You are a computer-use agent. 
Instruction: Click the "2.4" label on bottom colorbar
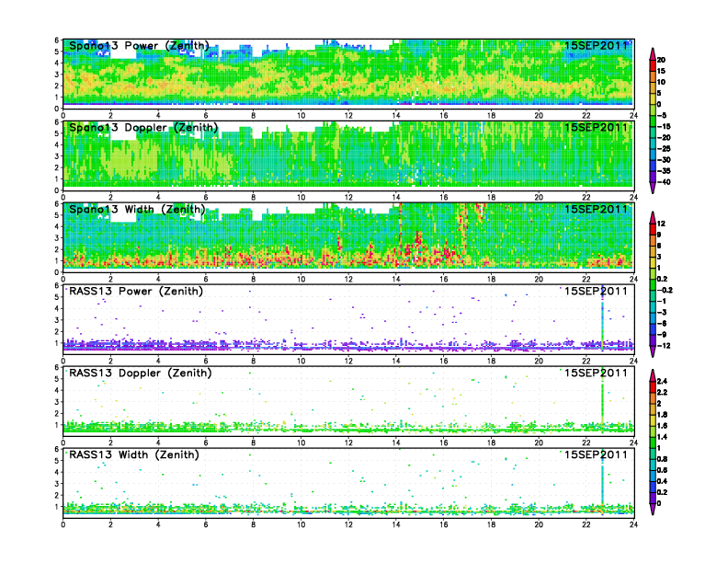662,382
